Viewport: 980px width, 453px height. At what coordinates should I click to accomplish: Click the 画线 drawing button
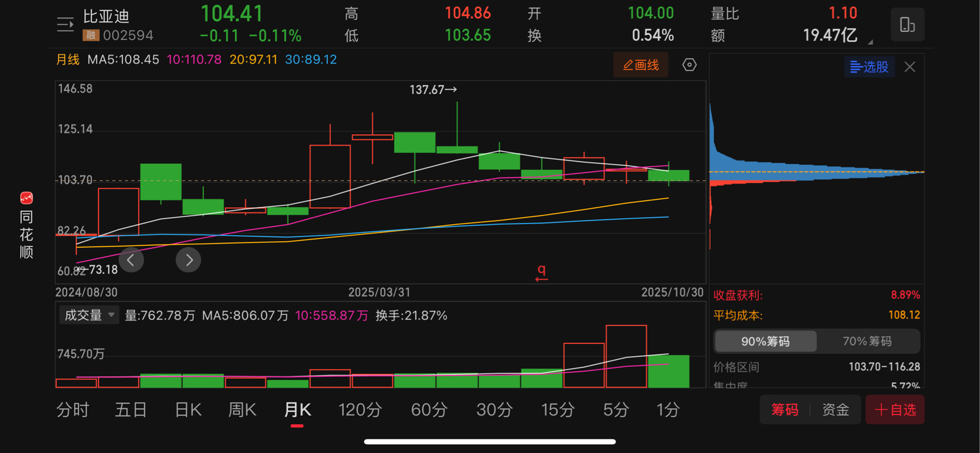pos(641,65)
